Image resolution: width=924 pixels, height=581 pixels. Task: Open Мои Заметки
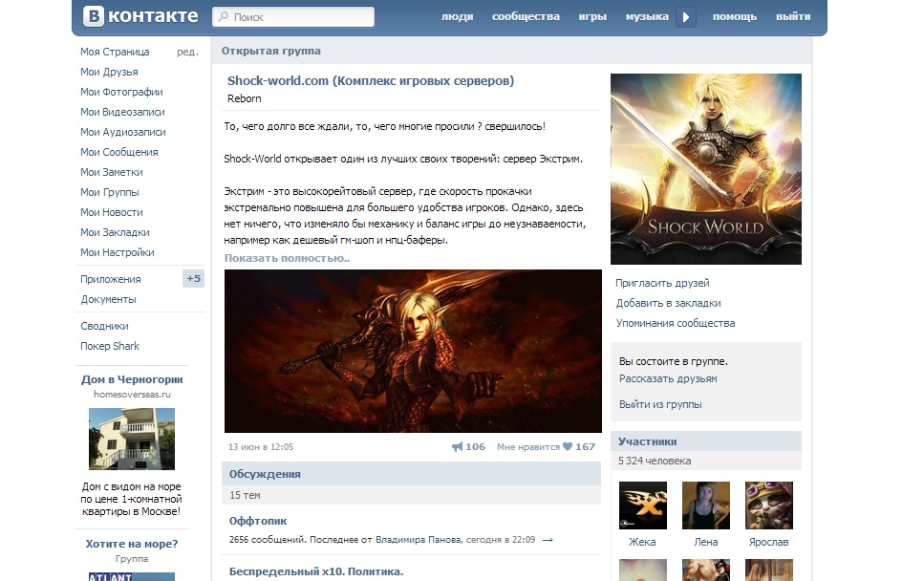[x=112, y=172]
